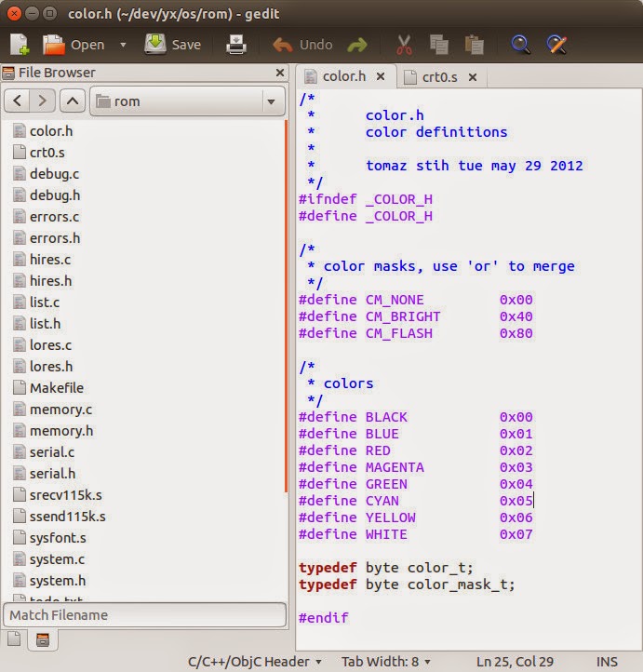
Task: Click the #define YELLOW line
Action: pyautogui.click(x=416, y=517)
